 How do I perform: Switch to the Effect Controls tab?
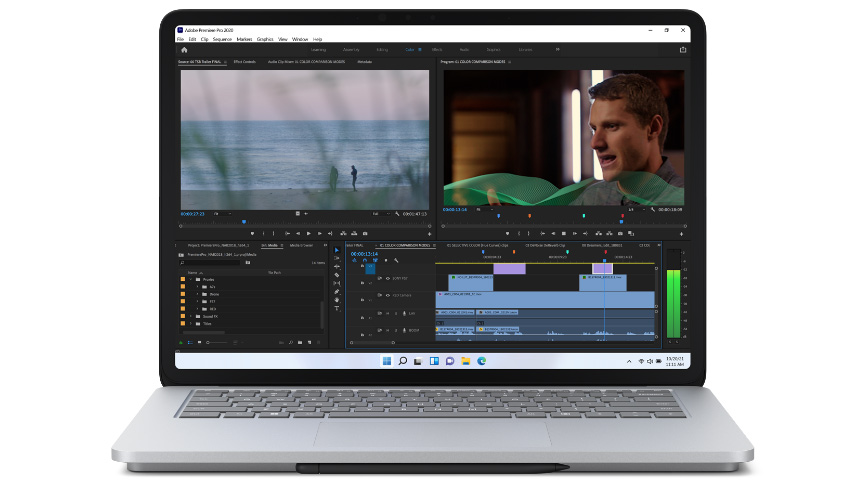pos(245,62)
